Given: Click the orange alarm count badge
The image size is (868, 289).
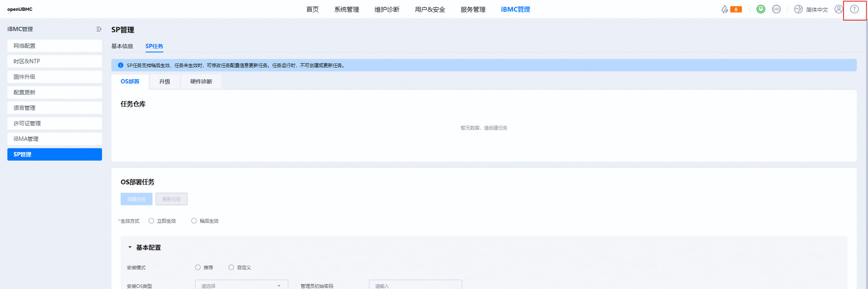Looking at the screenshot, I should pyautogui.click(x=736, y=9).
